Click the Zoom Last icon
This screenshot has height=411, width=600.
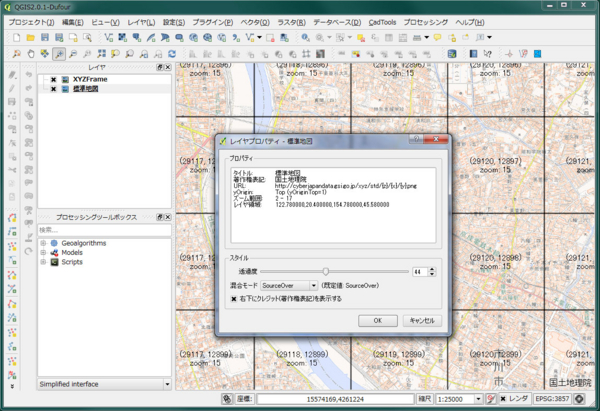pyautogui.click(x=144, y=54)
